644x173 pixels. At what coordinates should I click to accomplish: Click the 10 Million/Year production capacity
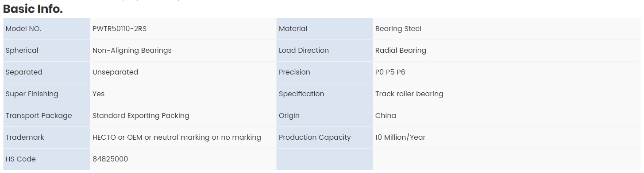pyautogui.click(x=400, y=138)
